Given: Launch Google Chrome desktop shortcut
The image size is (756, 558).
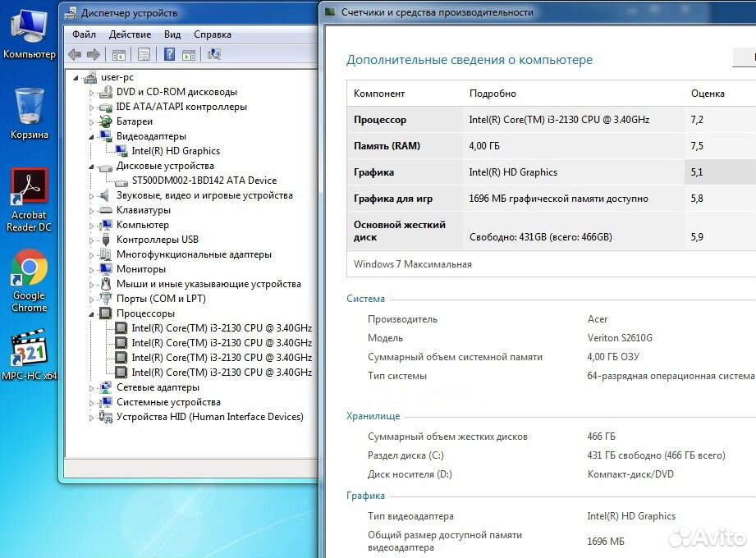Looking at the screenshot, I should coord(29,281).
